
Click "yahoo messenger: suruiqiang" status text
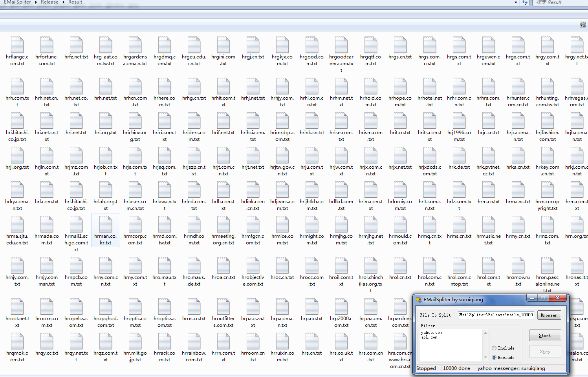[511, 368]
